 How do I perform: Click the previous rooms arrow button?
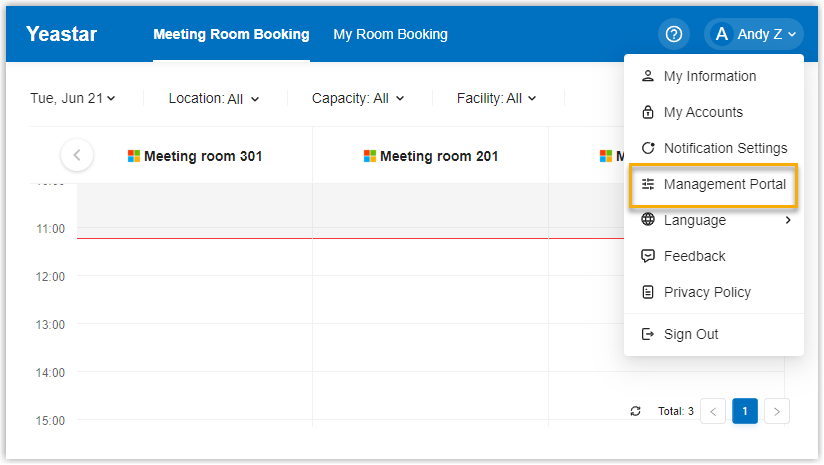(x=77, y=155)
